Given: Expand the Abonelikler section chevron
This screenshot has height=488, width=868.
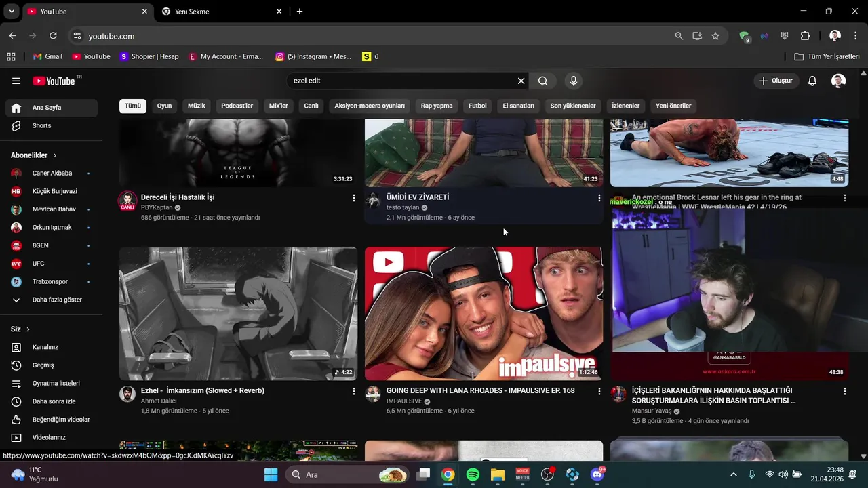Looking at the screenshot, I should pos(55,155).
